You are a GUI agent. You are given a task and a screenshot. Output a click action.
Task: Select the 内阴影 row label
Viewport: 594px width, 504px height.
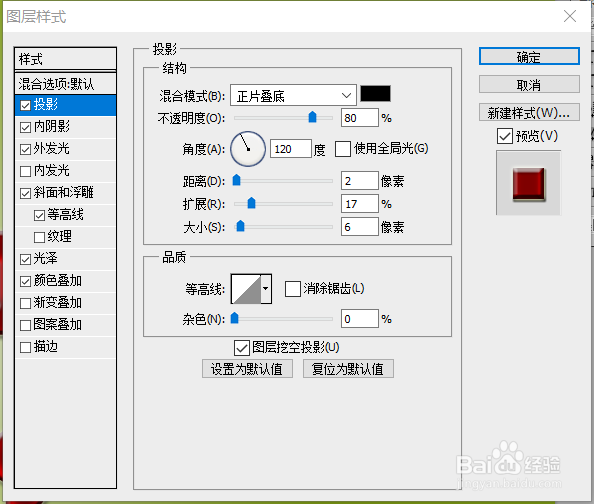(52, 127)
